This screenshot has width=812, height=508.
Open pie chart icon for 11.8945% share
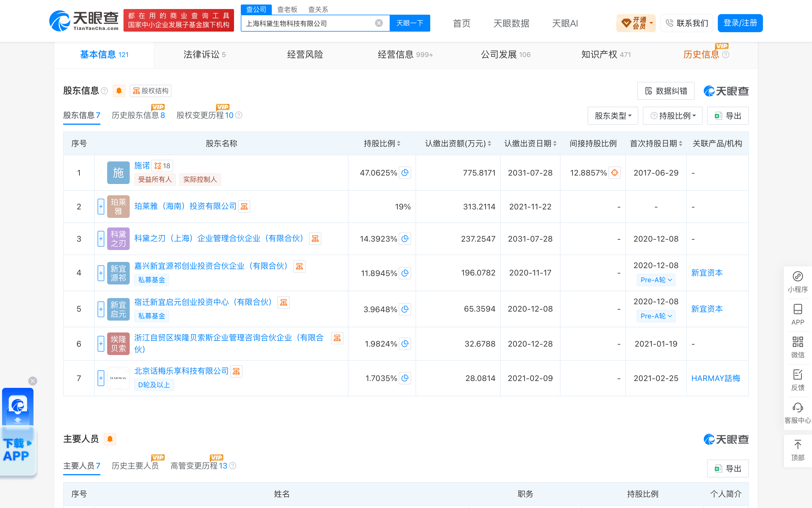405,273
